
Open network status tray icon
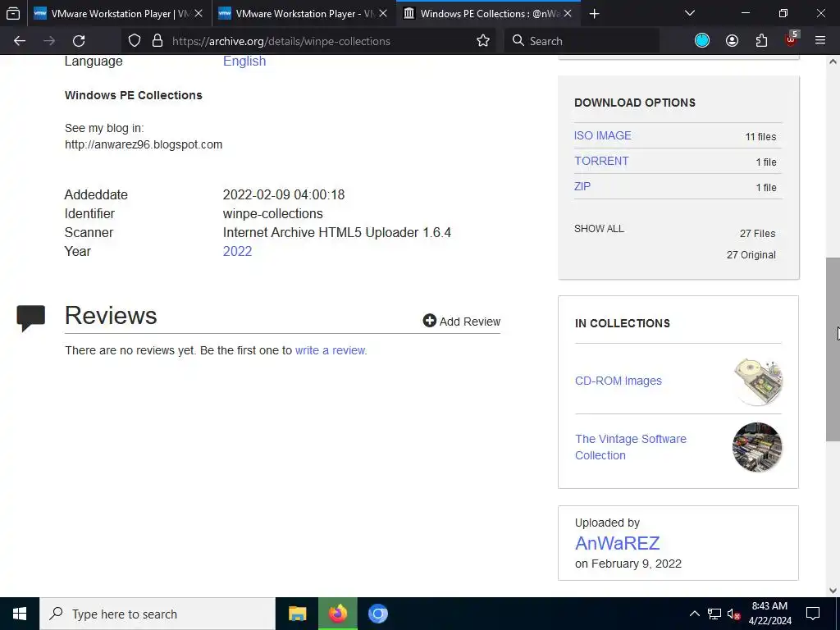click(714, 614)
